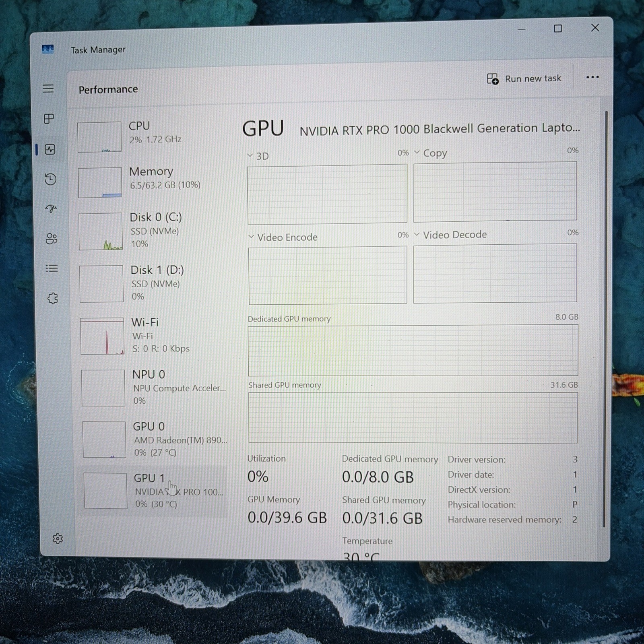
Task: Click the 31.6 GB shared memory maximum
Action: pos(564,385)
